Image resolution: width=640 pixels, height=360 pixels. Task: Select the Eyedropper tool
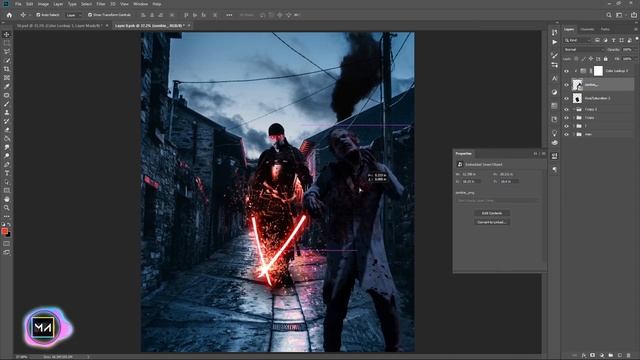[x=7, y=86]
